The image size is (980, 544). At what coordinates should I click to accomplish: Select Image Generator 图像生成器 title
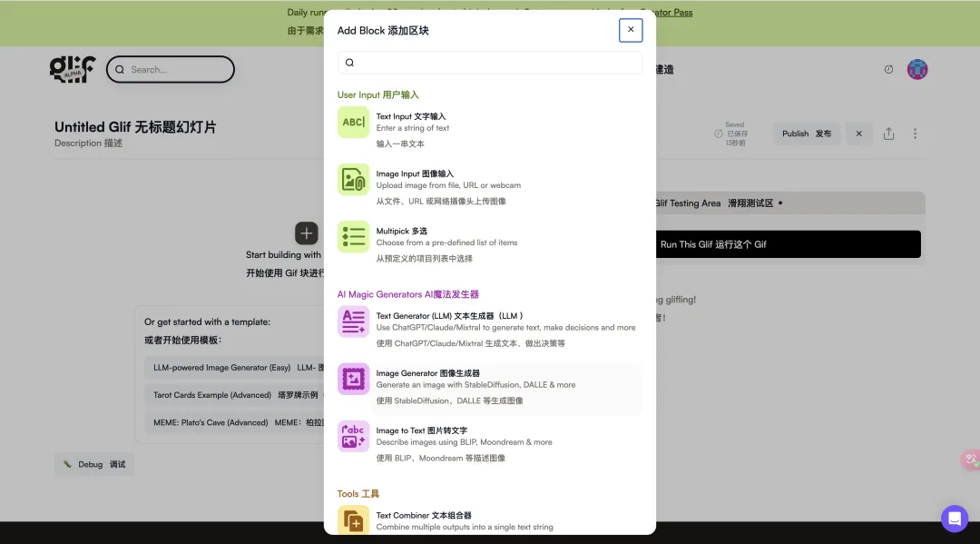pos(428,373)
